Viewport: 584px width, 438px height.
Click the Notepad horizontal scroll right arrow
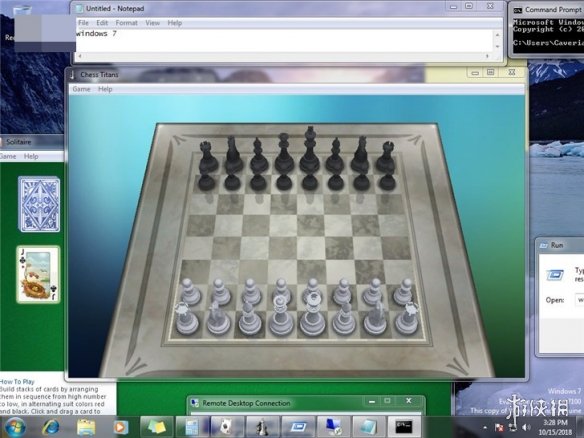(x=487, y=56)
